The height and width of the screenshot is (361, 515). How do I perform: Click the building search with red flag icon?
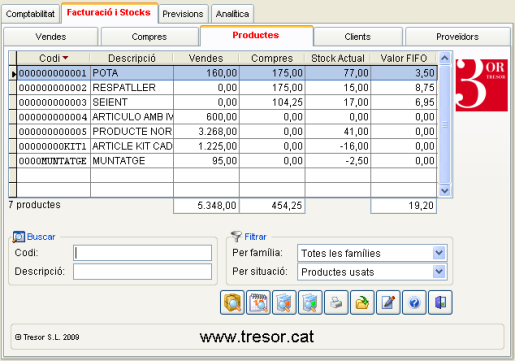coord(284,302)
